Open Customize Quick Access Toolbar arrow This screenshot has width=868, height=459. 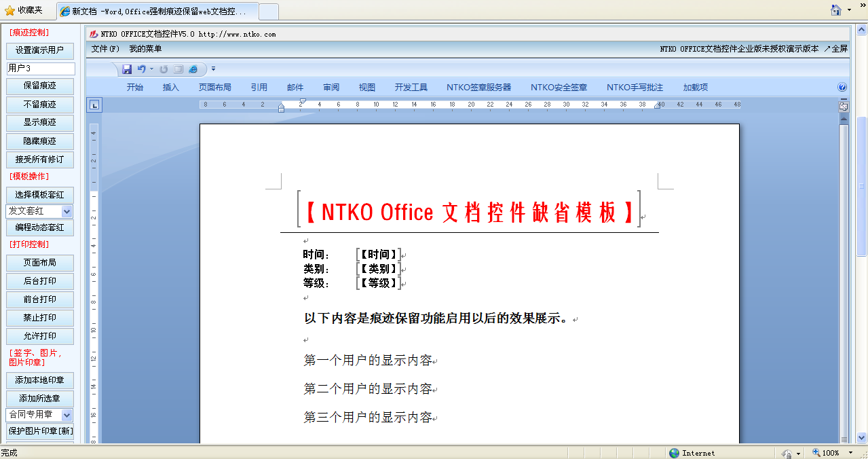(x=213, y=69)
